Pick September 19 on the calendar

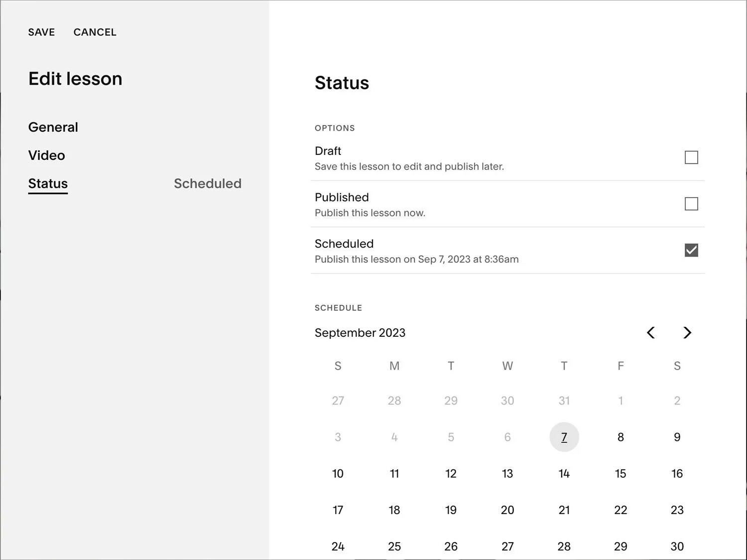pyautogui.click(x=451, y=510)
